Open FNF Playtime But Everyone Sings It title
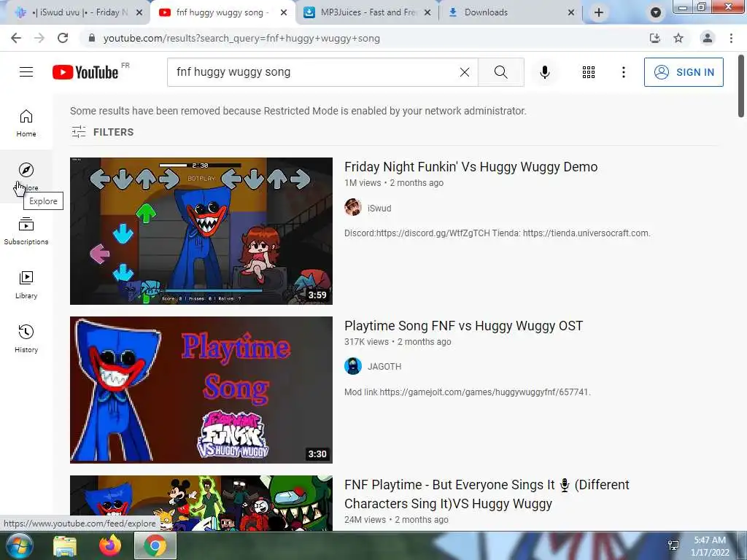The width and height of the screenshot is (747, 560). tap(487, 494)
